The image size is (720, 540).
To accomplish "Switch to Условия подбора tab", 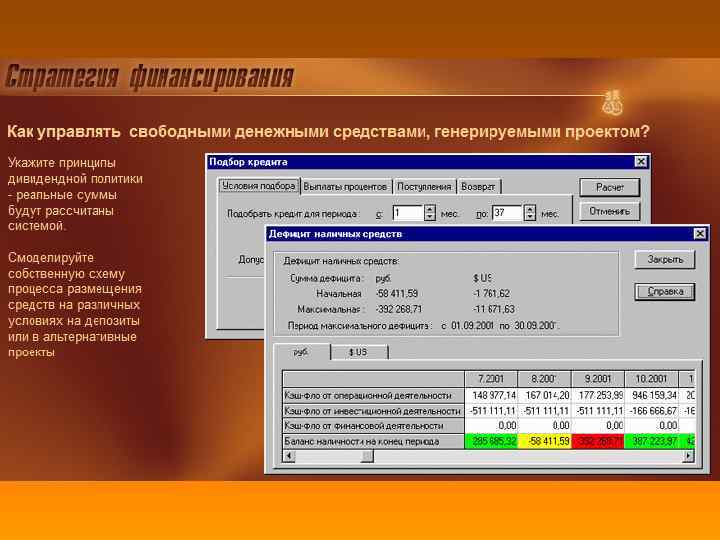I will (259, 186).
